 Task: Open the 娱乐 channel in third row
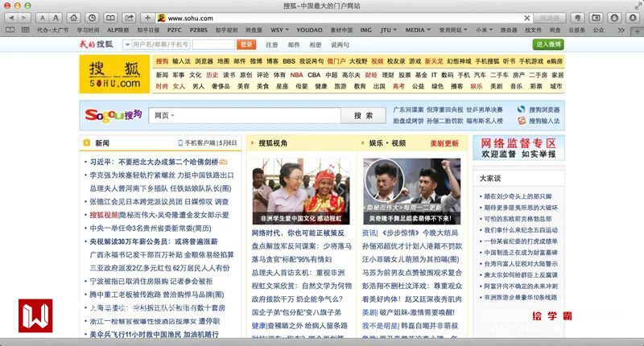[477, 86]
